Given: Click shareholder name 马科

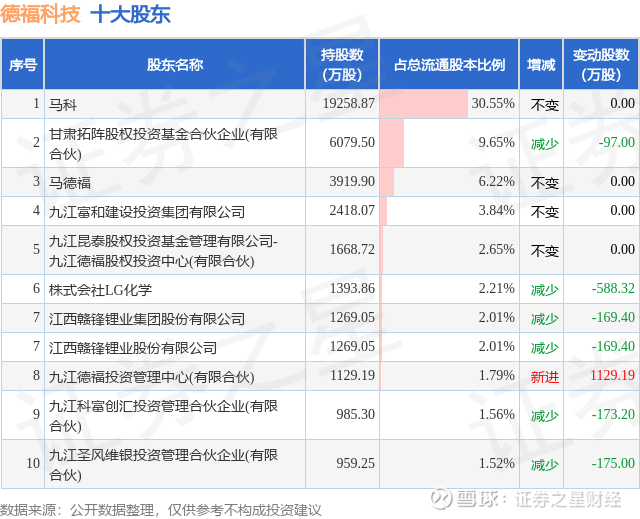Looking at the screenshot, I should click(63, 104).
